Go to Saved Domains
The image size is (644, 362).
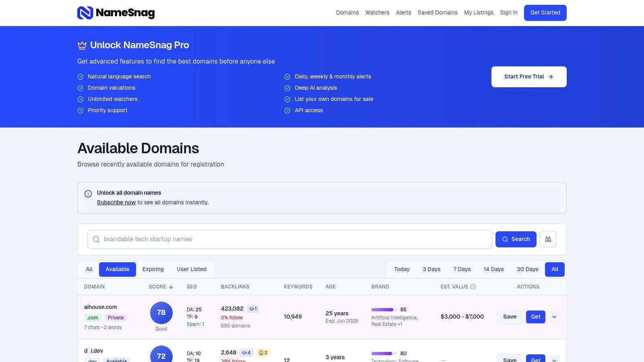[x=438, y=12]
